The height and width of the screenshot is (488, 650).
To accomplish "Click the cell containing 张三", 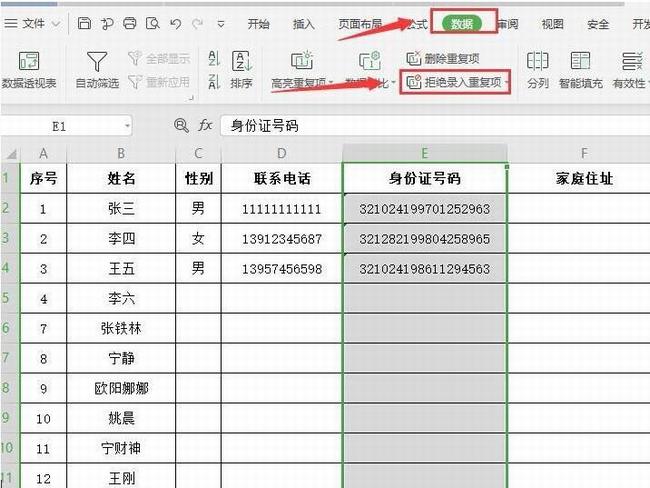I will point(121,209).
